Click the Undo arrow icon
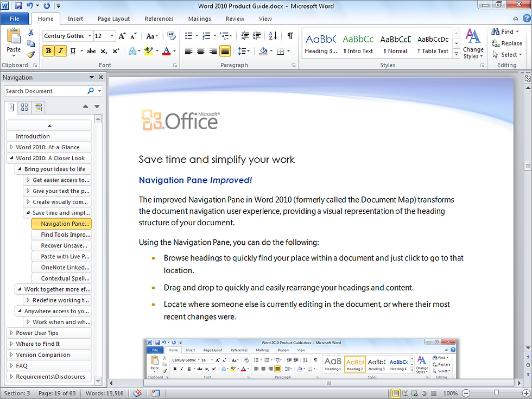 30,6
